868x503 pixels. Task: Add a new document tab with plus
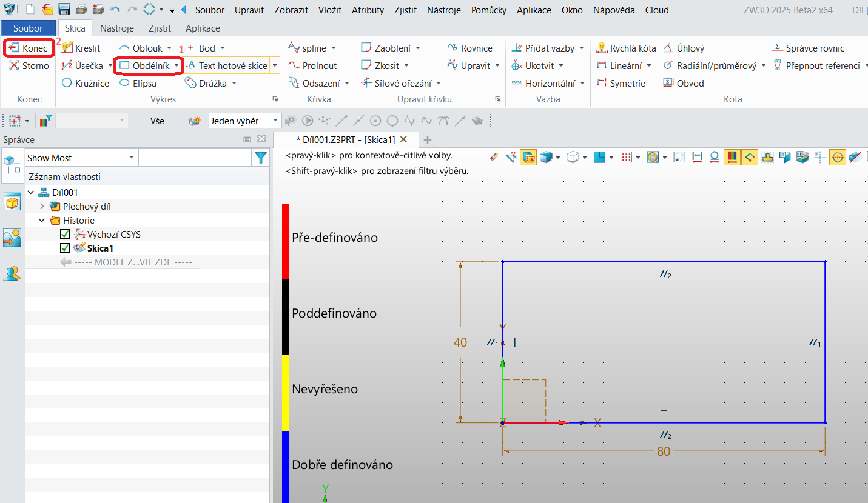(428, 140)
